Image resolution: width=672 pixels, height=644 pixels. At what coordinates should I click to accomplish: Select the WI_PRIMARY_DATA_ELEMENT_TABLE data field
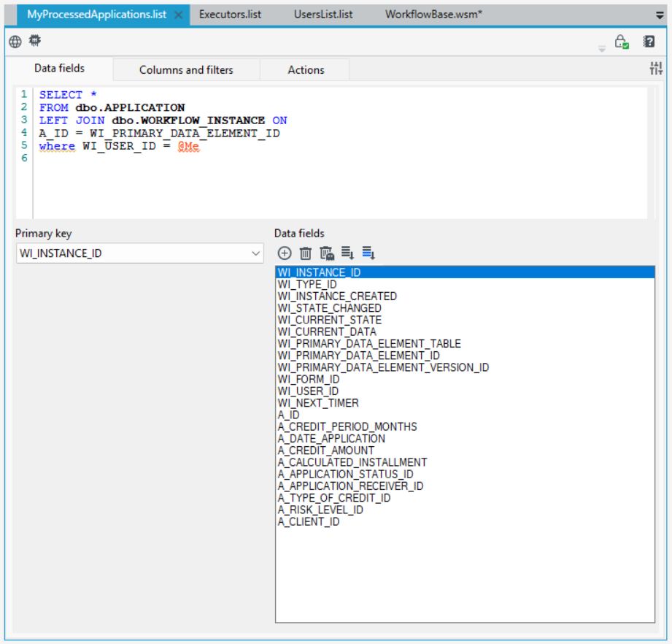465,344
